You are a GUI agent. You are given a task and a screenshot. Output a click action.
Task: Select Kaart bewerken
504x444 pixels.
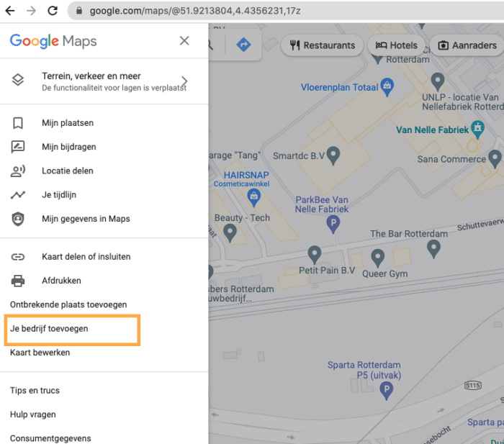[x=40, y=353]
